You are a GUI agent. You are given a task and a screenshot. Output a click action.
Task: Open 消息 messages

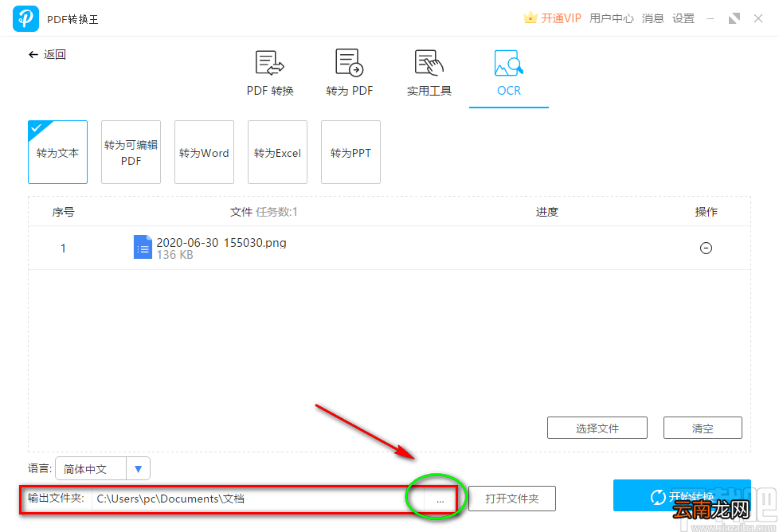click(x=653, y=18)
